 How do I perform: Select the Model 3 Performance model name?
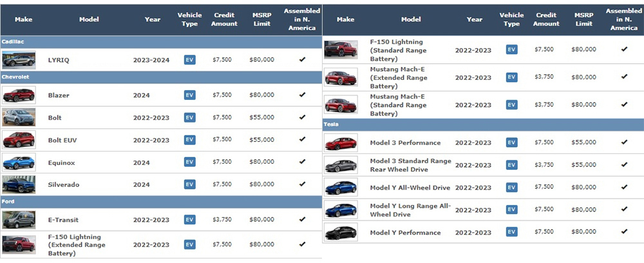pos(405,142)
